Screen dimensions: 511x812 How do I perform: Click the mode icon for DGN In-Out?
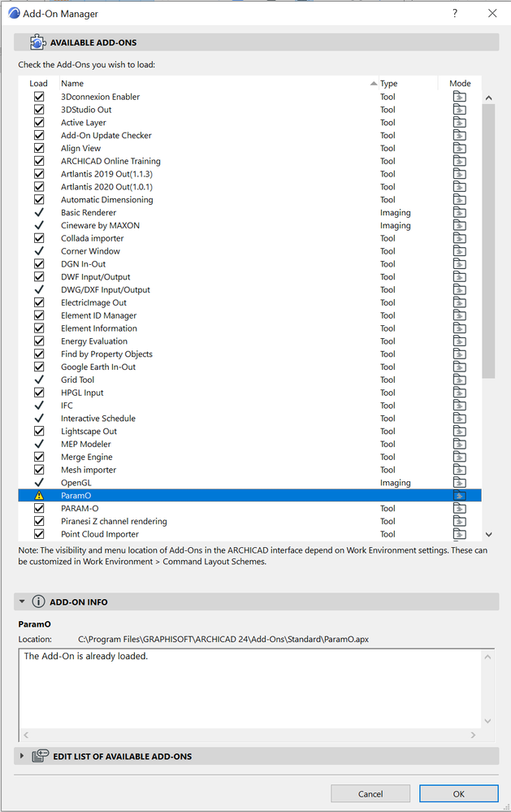pyautogui.click(x=460, y=264)
